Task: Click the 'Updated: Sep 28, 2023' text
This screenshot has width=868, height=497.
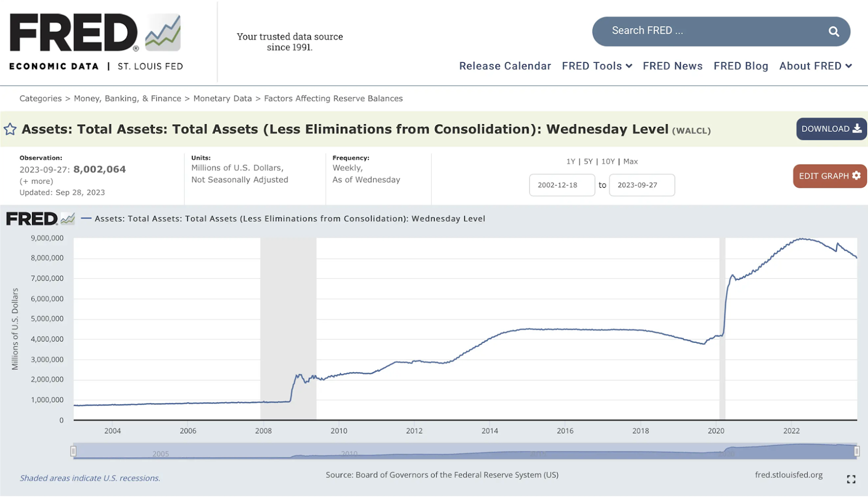Action: [x=62, y=193]
